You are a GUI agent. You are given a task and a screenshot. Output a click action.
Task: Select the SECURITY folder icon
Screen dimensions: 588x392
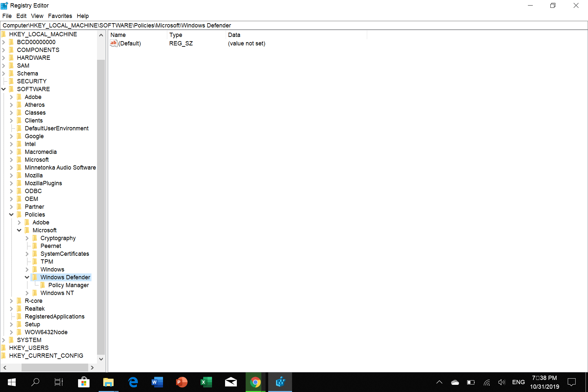point(11,81)
